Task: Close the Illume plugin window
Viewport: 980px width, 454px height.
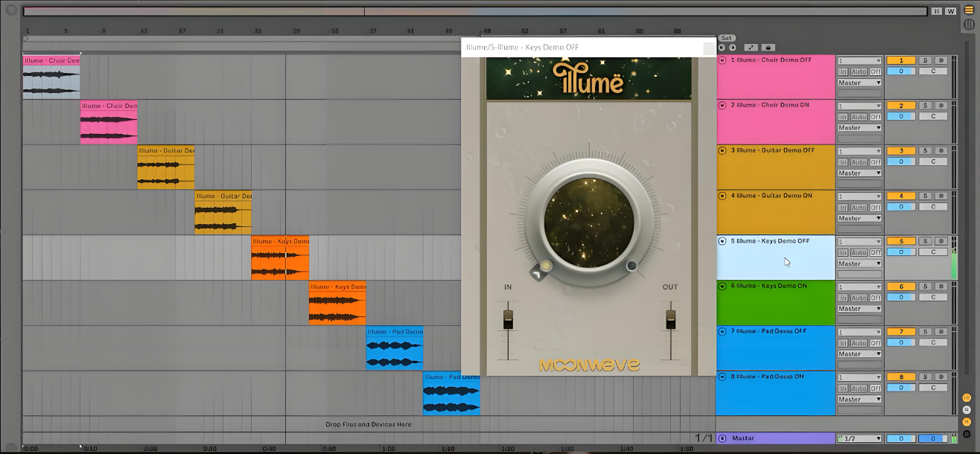Action: pos(708,48)
